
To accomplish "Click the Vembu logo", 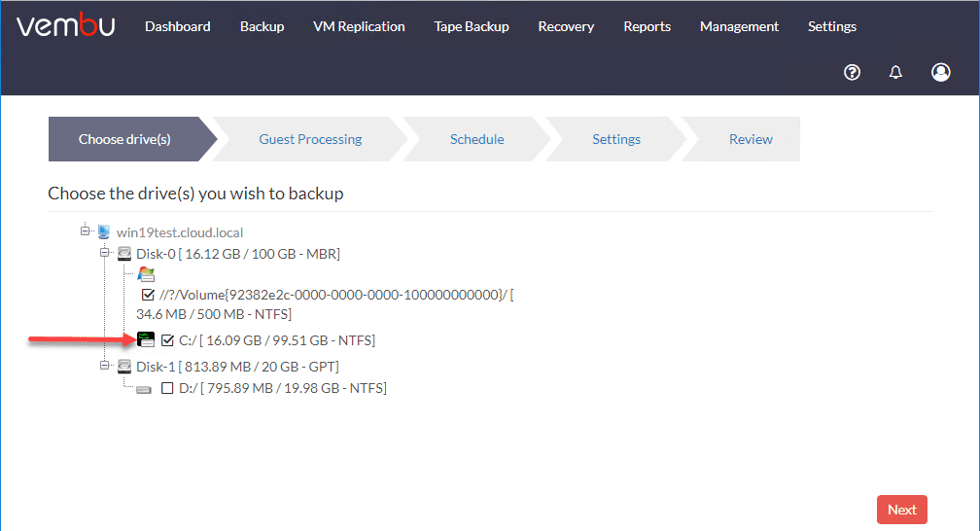I will 66,26.
